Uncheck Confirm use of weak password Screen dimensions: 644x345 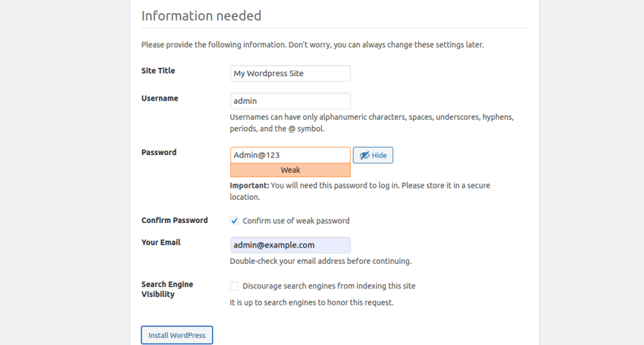pos(234,221)
